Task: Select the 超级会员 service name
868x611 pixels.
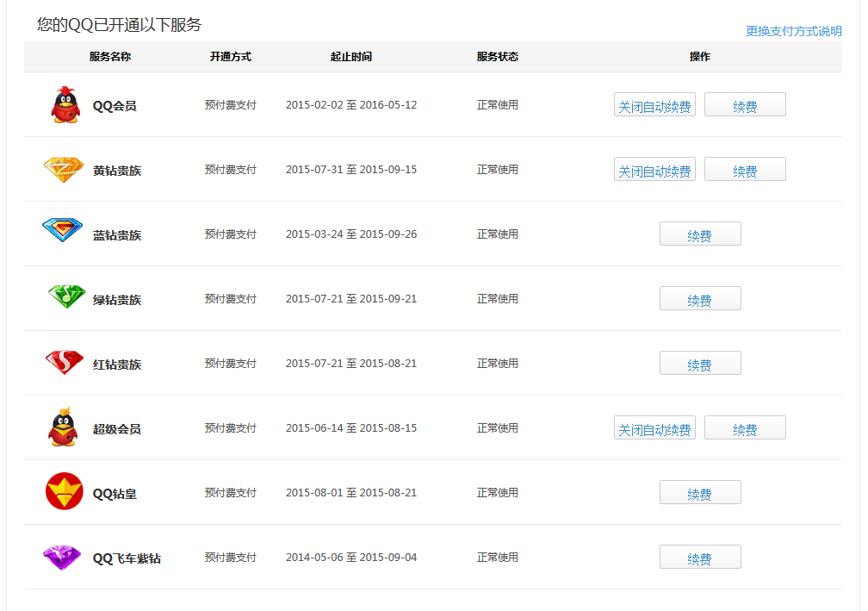Action: click(x=117, y=429)
